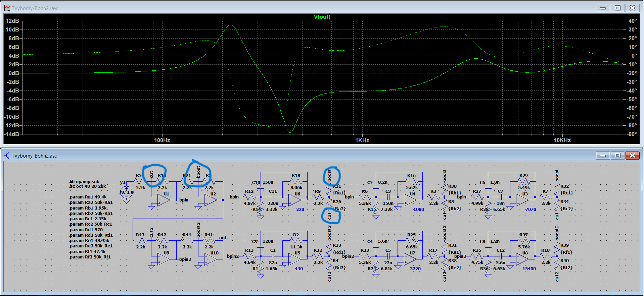This screenshot has height=296, width=644.
Task: Select resistor R37 5.76k
Action: [524, 240]
